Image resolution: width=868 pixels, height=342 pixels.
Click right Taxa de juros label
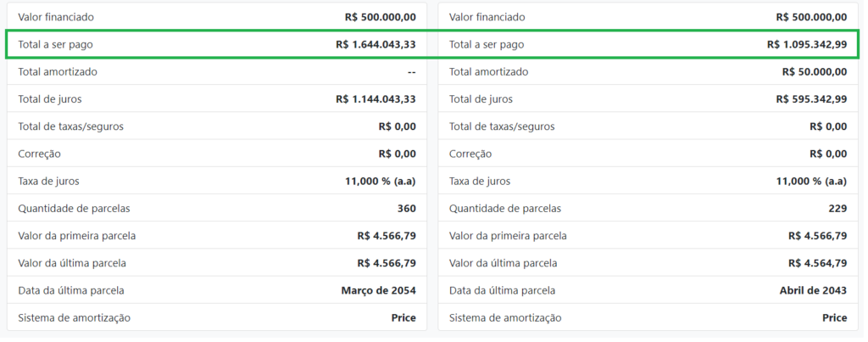480,182
